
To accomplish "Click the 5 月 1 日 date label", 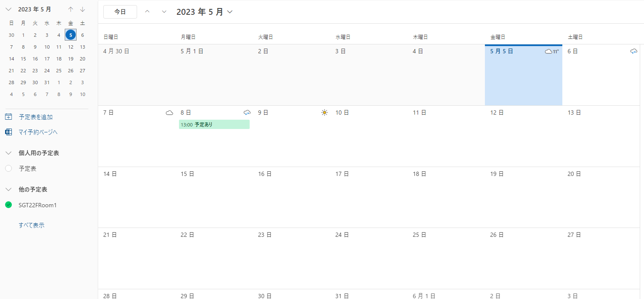I will tap(192, 51).
